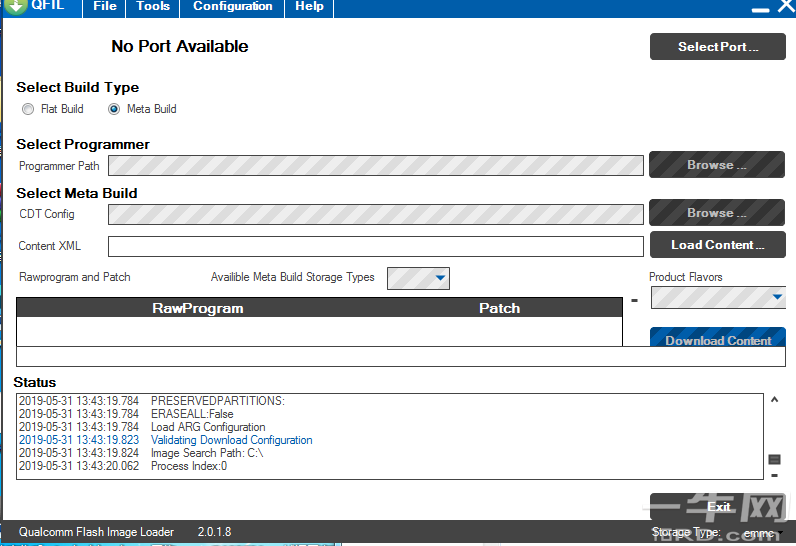Open the Product Flavors dropdown
The image size is (796, 546).
pos(717,297)
